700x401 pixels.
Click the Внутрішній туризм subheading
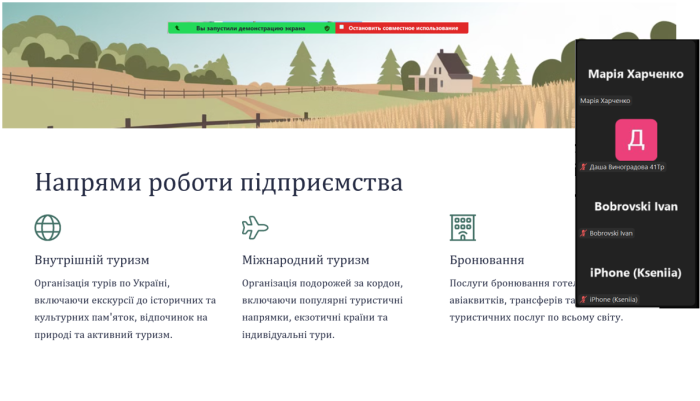92,260
